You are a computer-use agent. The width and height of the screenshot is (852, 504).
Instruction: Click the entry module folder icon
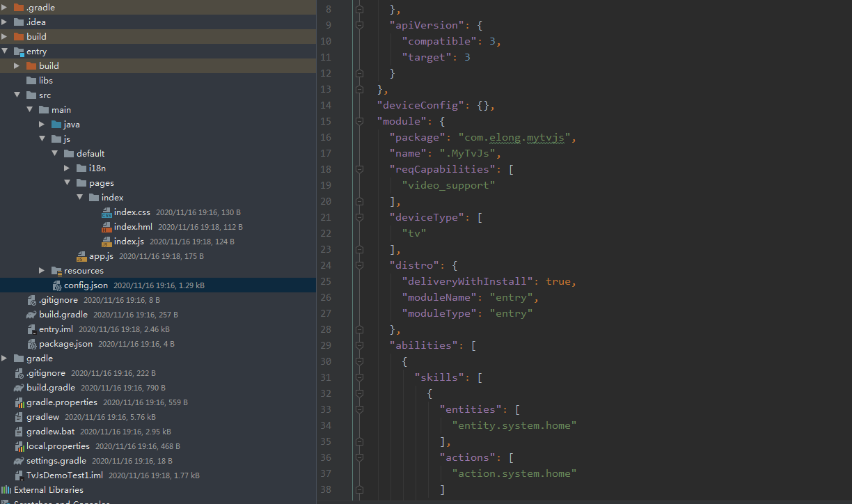coord(19,52)
